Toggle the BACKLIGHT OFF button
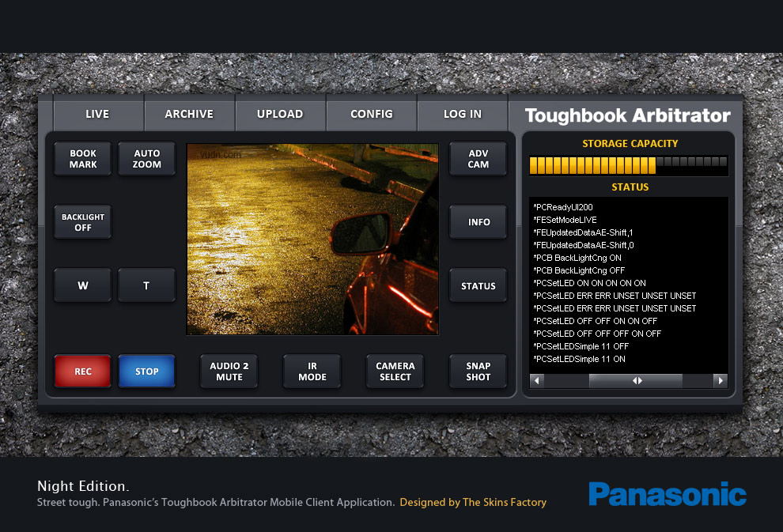783x532 pixels. pyautogui.click(x=83, y=222)
